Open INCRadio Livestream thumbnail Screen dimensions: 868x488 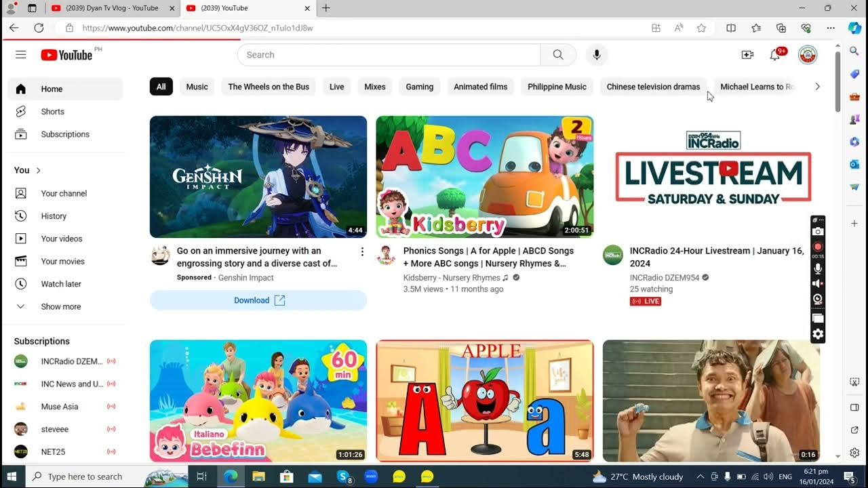coord(711,177)
